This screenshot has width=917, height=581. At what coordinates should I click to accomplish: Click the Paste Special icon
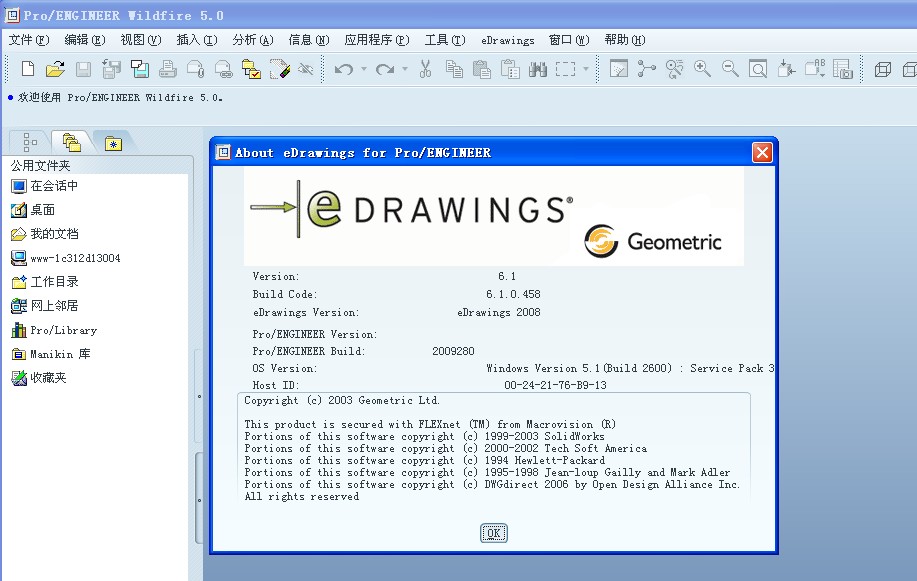[510, 69]
